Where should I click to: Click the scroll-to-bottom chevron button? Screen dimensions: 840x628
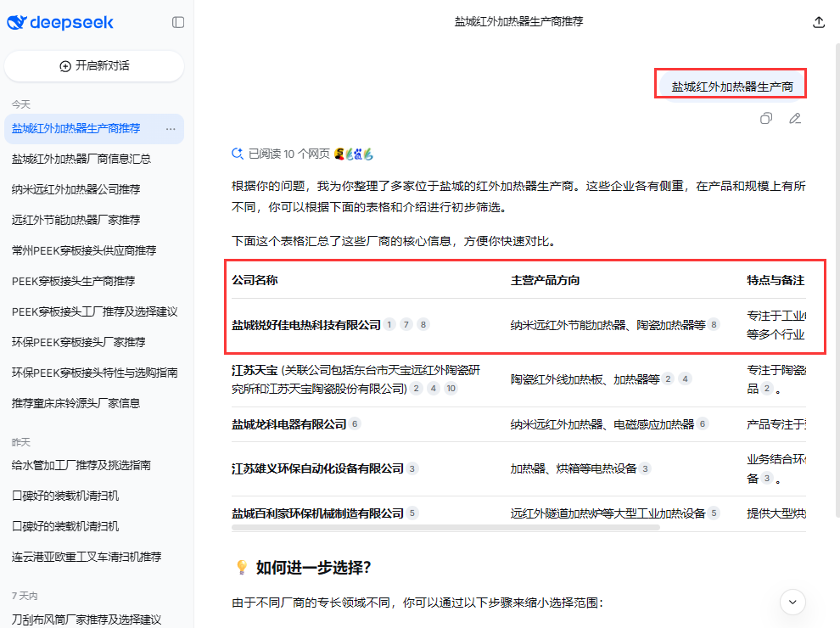pyautogui.click(x=792, y=602)
